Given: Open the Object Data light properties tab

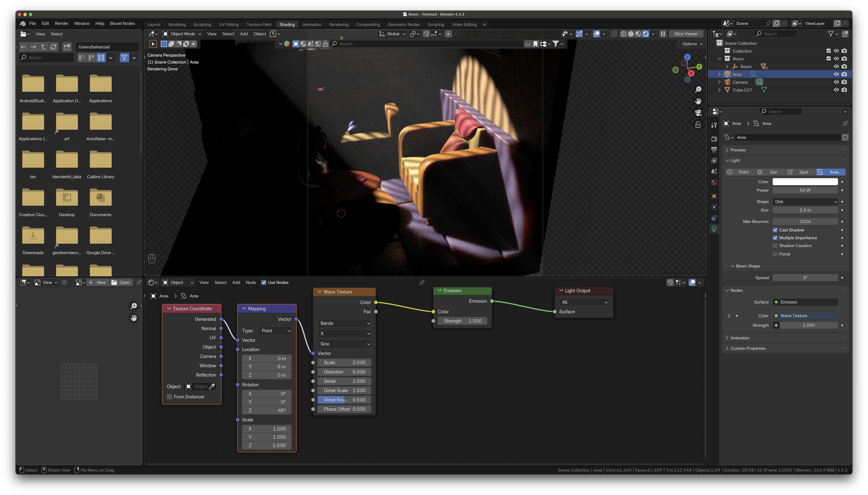Looking at the screenshot, I should (714, 229).
